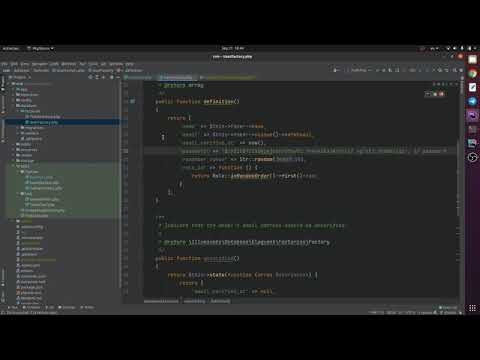Collapse the Feature folder under tests

[18, 172]
